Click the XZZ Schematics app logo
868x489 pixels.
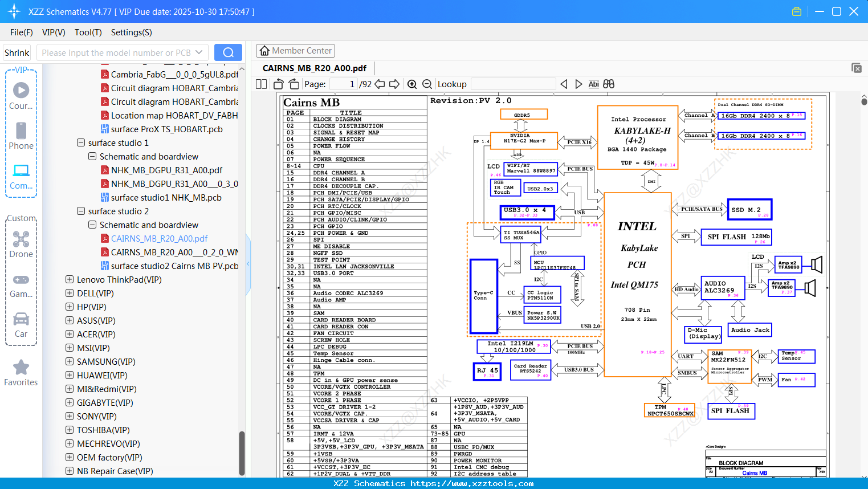point(14,11)
